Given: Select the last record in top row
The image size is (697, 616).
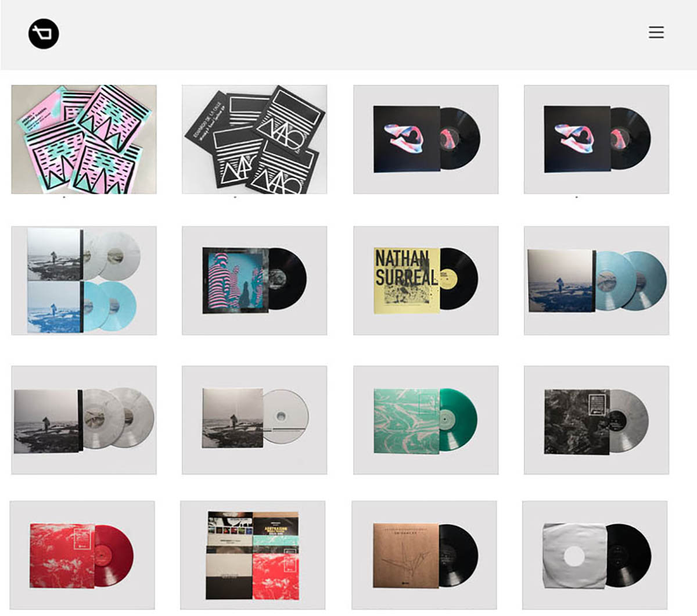Looking at the screenshot, I should [x=597, y=139].
